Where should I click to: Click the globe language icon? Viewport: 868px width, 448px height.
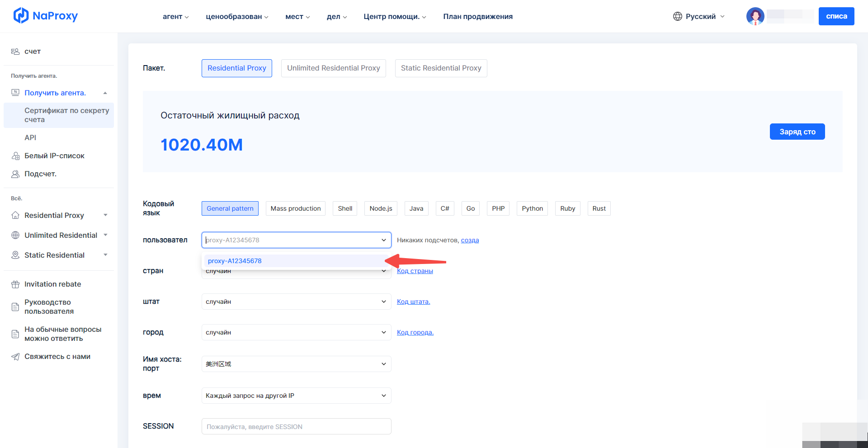click(677, 16)
